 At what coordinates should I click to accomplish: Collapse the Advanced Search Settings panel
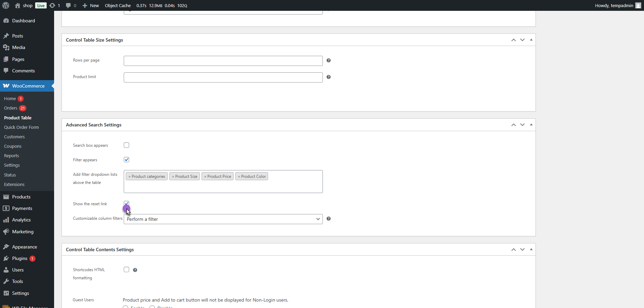tap(531, 125)
